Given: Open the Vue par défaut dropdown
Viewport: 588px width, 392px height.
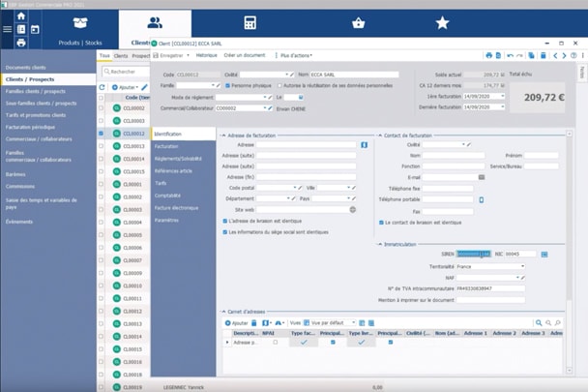Looking at the screenshot, I should (329, 322).
